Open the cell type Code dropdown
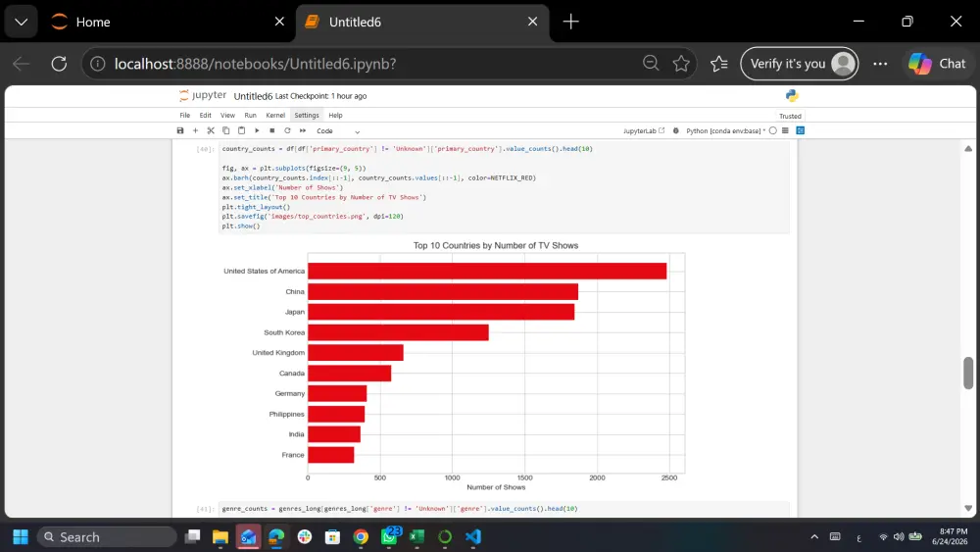This screenshot has width=980, height=552. pyautogui.click(x=338, y=131)
